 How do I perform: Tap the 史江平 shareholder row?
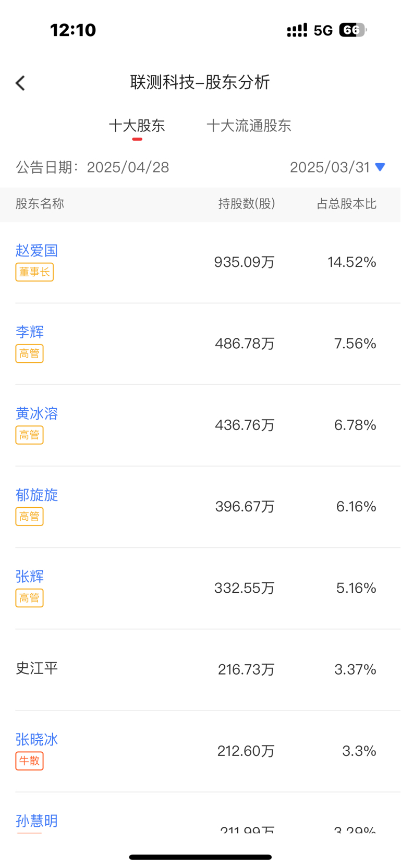coord(200,669)
